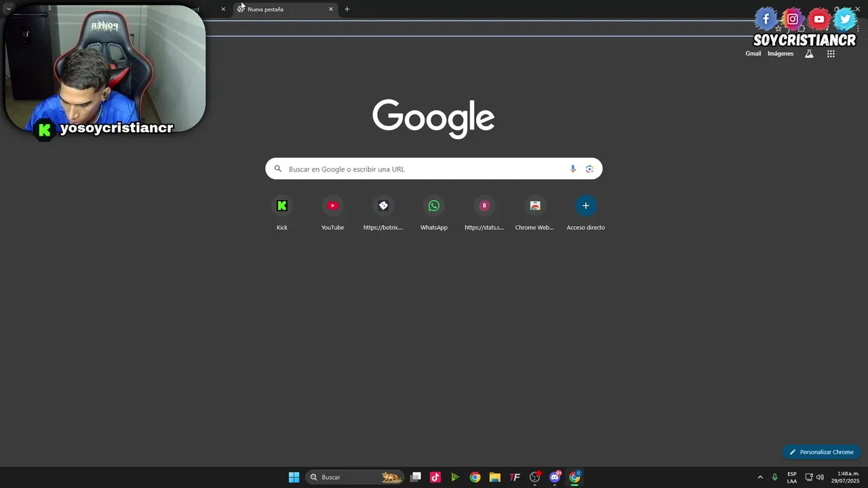
Task: Click the taskbar Buscar search box
Action: 355,477
